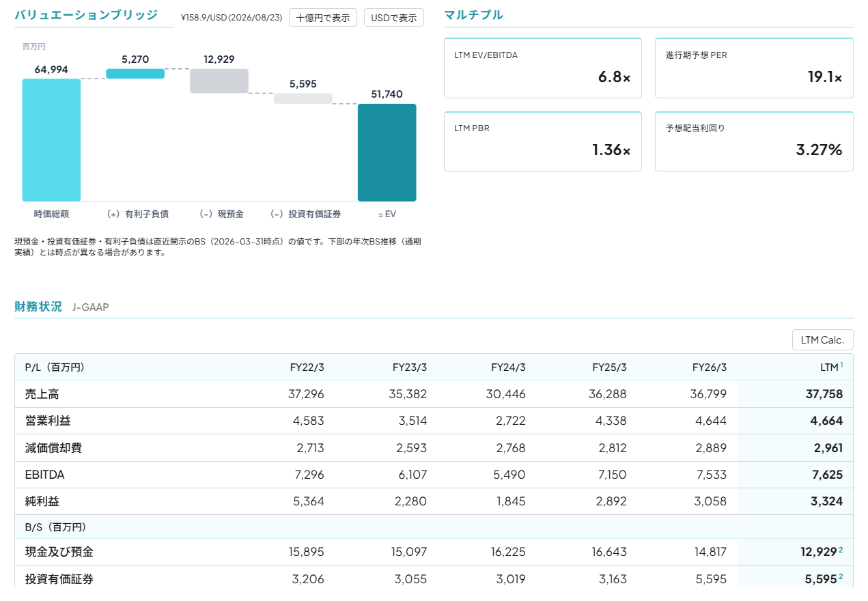The image size is (868, 601).
Task: Click the J-GAAP label
Action: pos(91,307)
